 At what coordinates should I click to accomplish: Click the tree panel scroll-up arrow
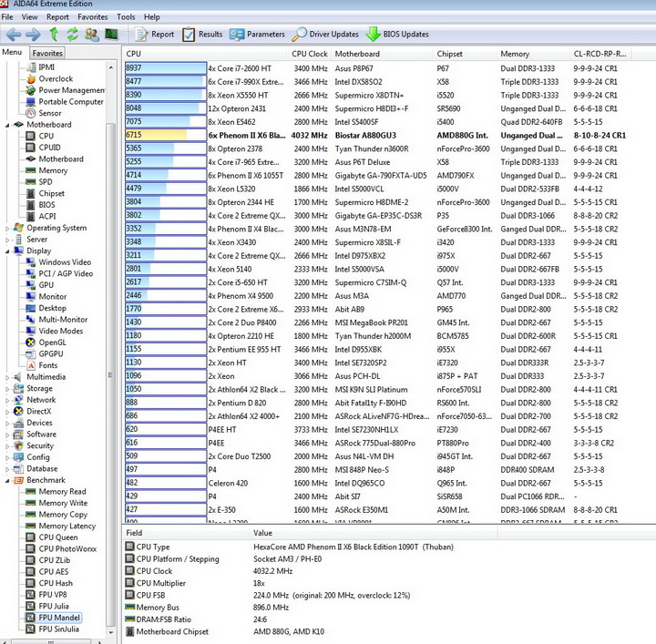click(110, 66)
